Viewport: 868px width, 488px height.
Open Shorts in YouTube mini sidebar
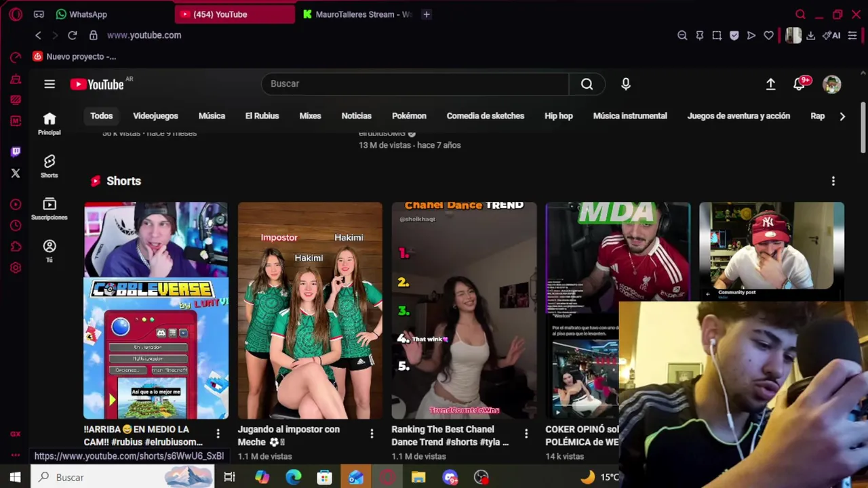pos(50,166)
